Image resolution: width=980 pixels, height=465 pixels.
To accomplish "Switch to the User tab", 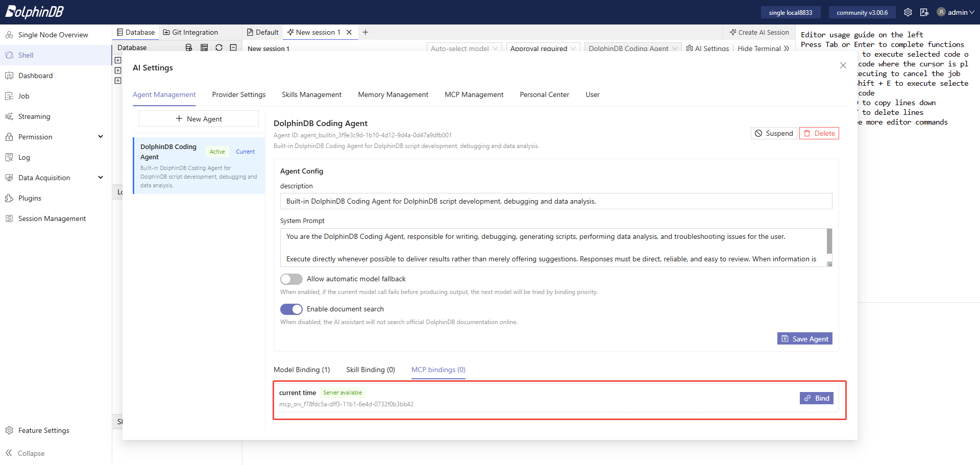I will click(593, 95).
